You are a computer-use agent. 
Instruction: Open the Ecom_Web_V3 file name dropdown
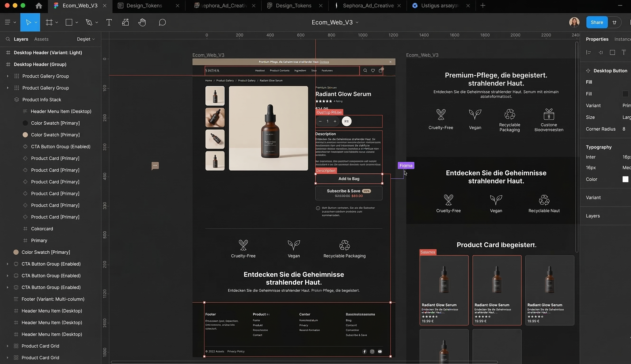click(357, 22)
